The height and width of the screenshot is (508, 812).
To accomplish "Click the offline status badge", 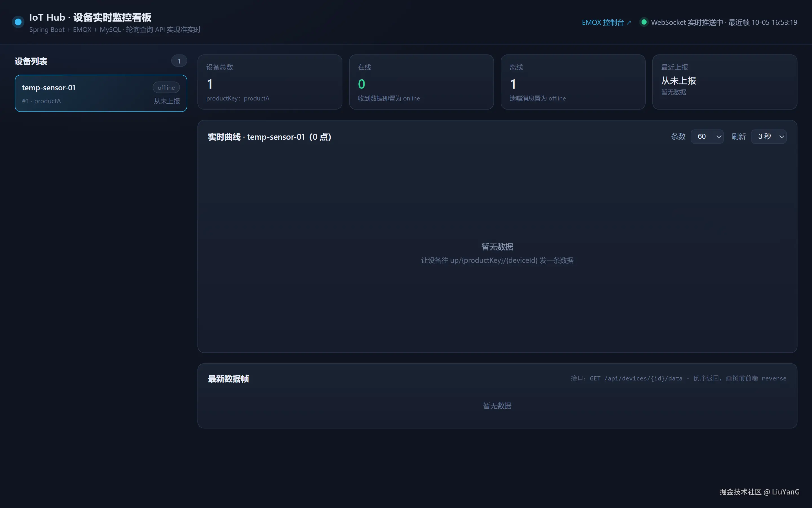I will (166, 88).
